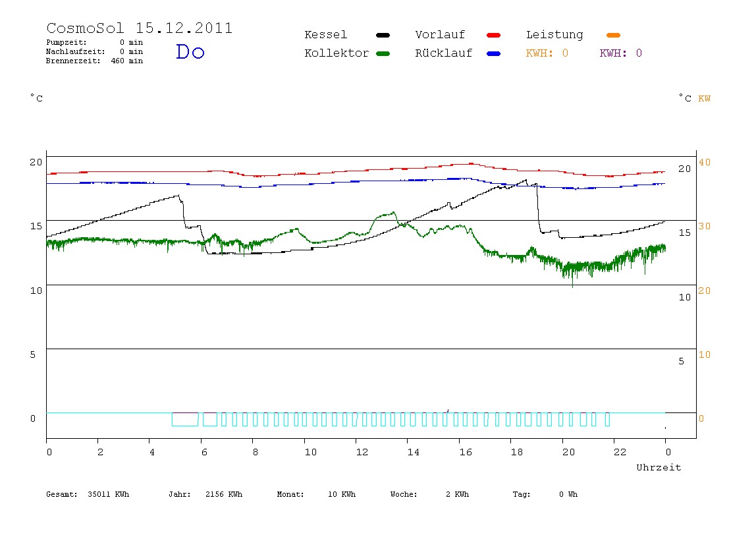Click the purple "KWH: 0" readout
The image size is (756, 535).
[x=621, y=53]
